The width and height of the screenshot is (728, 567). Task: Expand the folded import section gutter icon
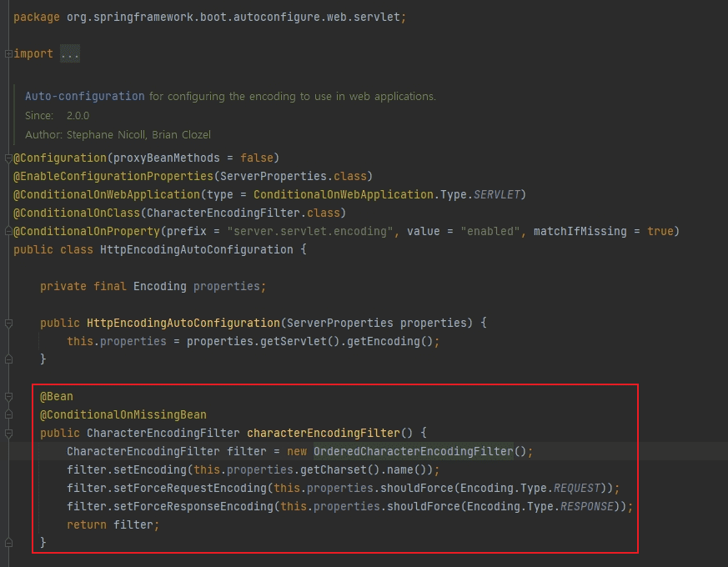pyautogui.click(x=8, y=54)
